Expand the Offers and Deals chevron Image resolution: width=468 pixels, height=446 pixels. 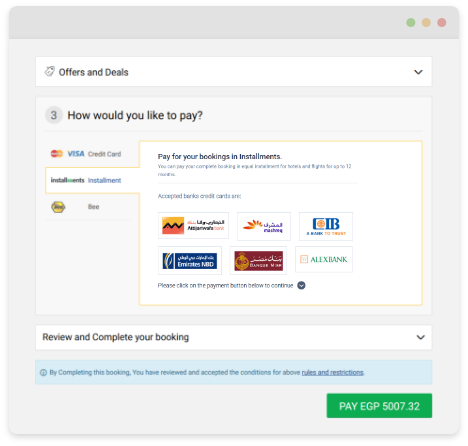tap(418, 72)
